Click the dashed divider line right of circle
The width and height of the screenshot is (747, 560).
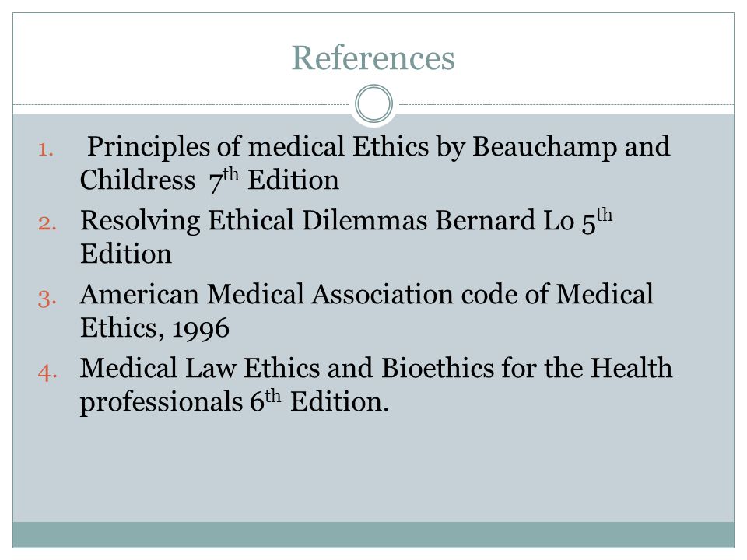click(x=566, y=104)
